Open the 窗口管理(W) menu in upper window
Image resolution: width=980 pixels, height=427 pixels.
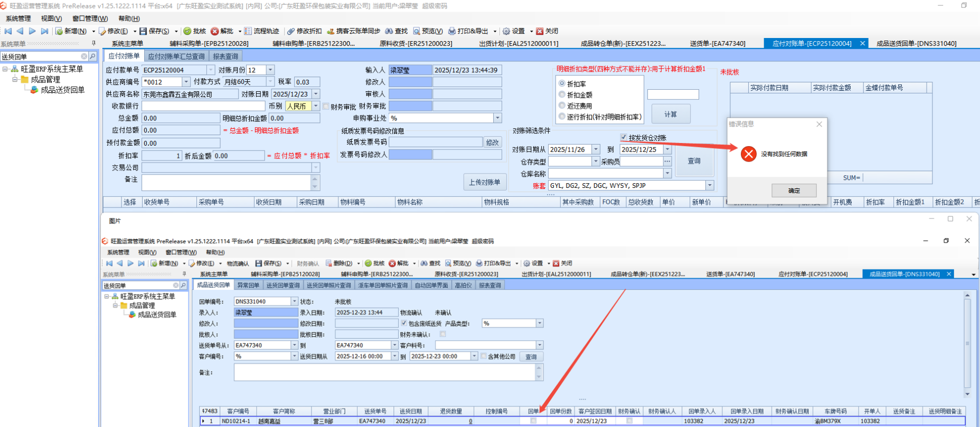(90, 18)
